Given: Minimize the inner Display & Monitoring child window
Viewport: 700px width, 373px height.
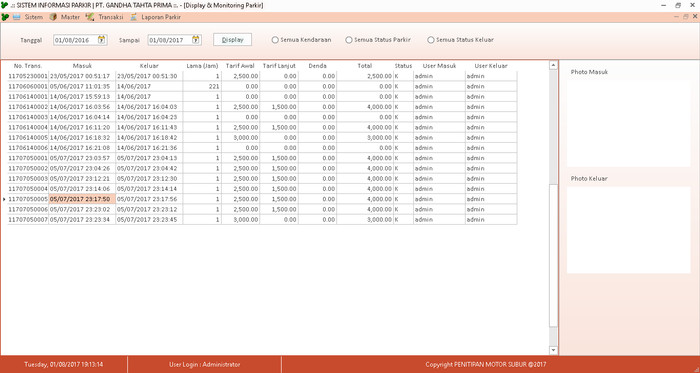Looking at the screenshot, I should point(677,17).
